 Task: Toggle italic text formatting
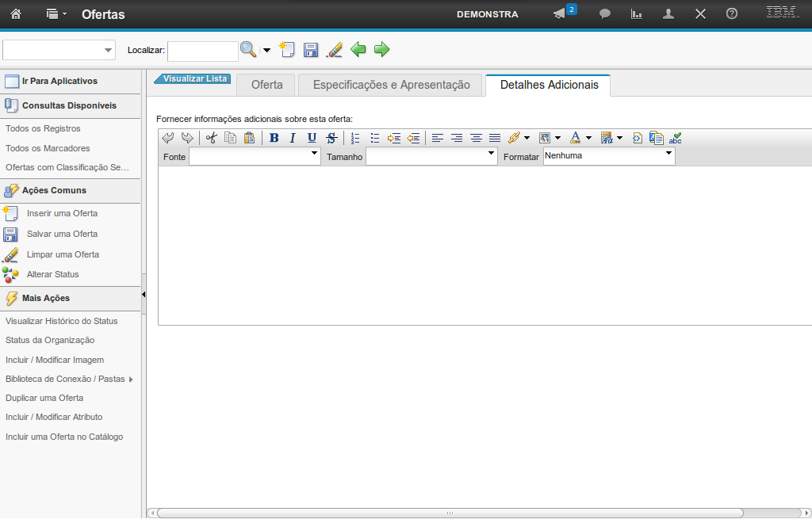[293, 138]
